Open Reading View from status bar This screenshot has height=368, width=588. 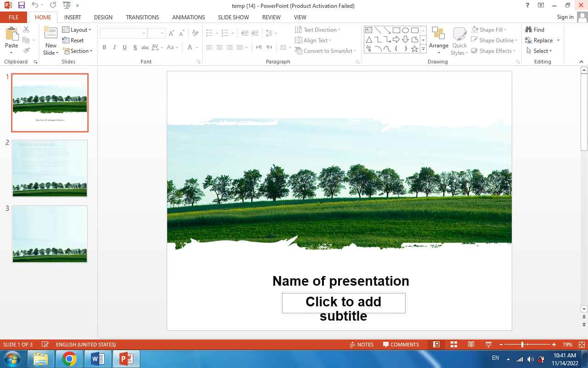(x=471, y=345)
